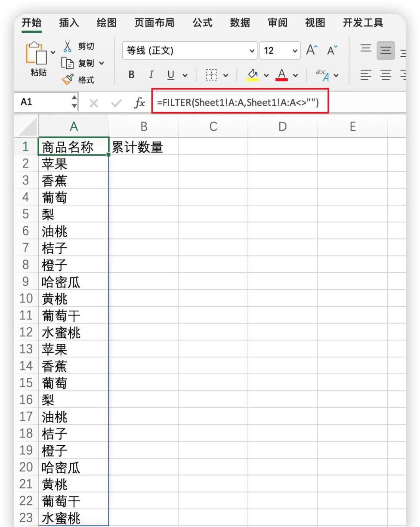Switch to the 开始 tab
Image resolution: width=420 pixels, height=527 pixels.
(31, 23)
